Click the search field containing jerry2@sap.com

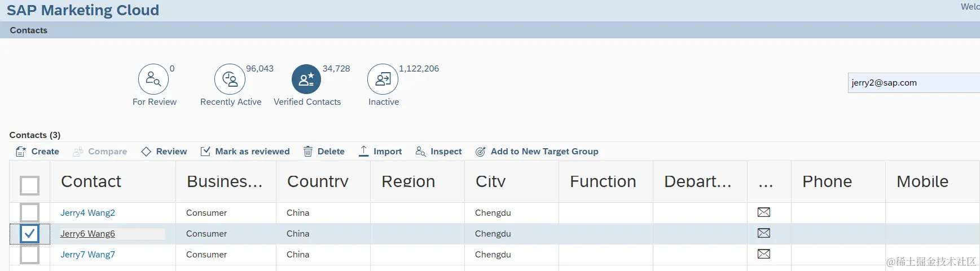[x=914, y=83]
